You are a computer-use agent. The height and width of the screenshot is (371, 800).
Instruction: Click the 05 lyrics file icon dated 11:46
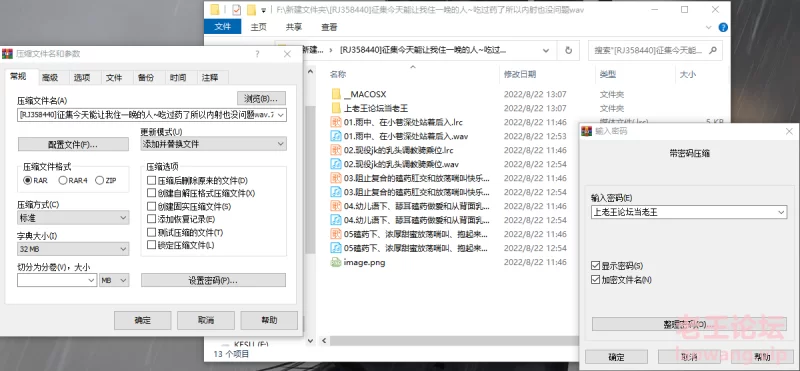click(336, 234)
